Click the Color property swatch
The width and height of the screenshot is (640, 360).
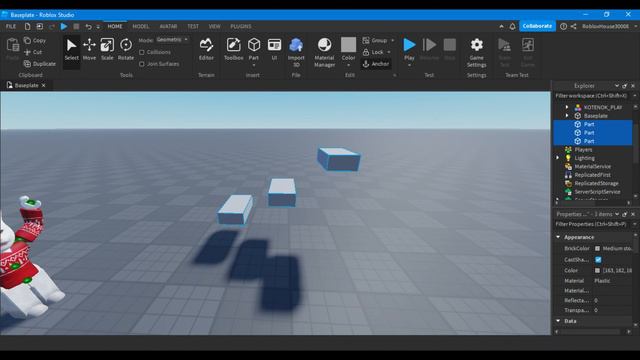pos(598,270)
